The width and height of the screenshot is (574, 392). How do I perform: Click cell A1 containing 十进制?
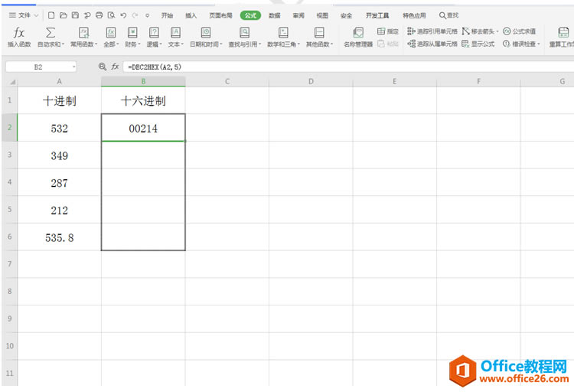point(59,100)
